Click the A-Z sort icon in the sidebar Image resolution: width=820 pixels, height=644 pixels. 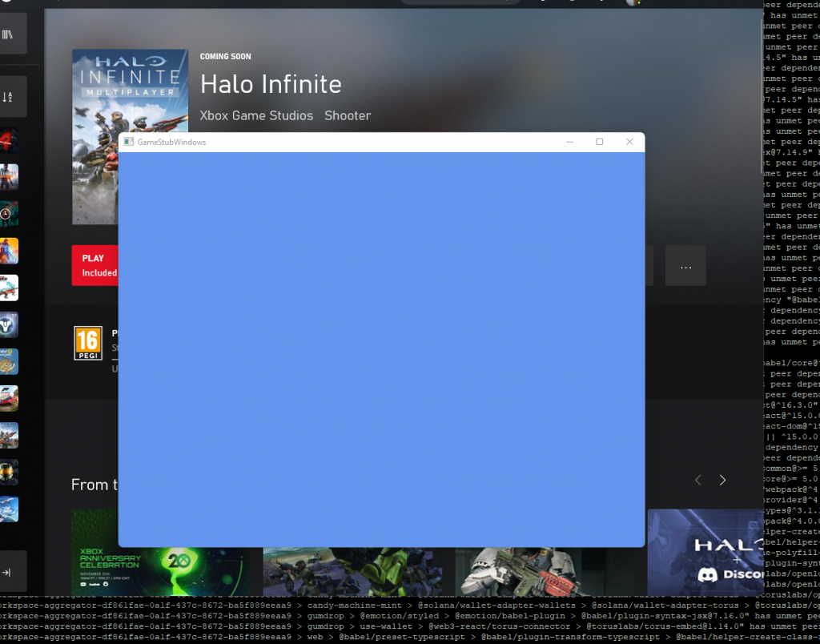pyautogui.click(x=8, y=97)
